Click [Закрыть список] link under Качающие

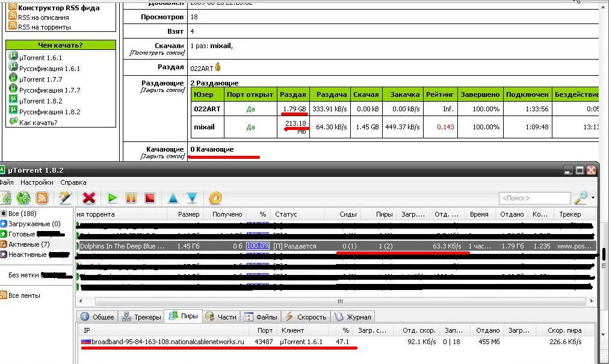(162, 156)
